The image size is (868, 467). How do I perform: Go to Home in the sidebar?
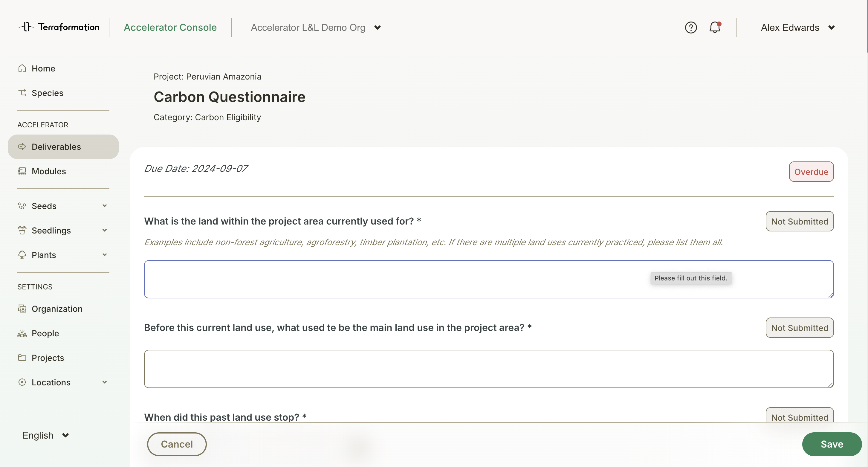click(63, 68)
